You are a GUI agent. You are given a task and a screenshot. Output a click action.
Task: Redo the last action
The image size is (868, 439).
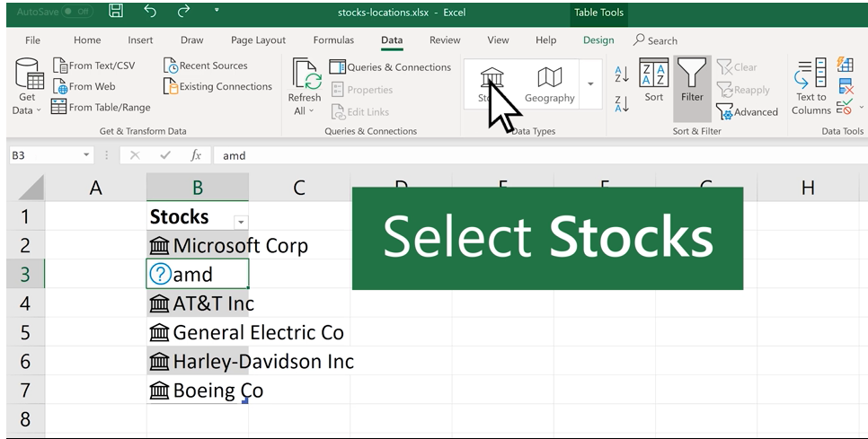click(x=184, y=11)
